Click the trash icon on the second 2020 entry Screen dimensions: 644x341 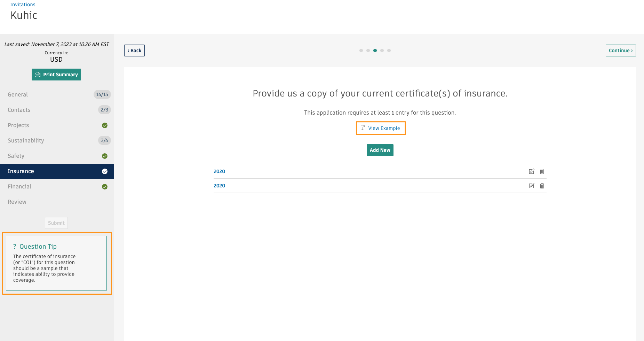pyautogui.click(x=542, y=186)
